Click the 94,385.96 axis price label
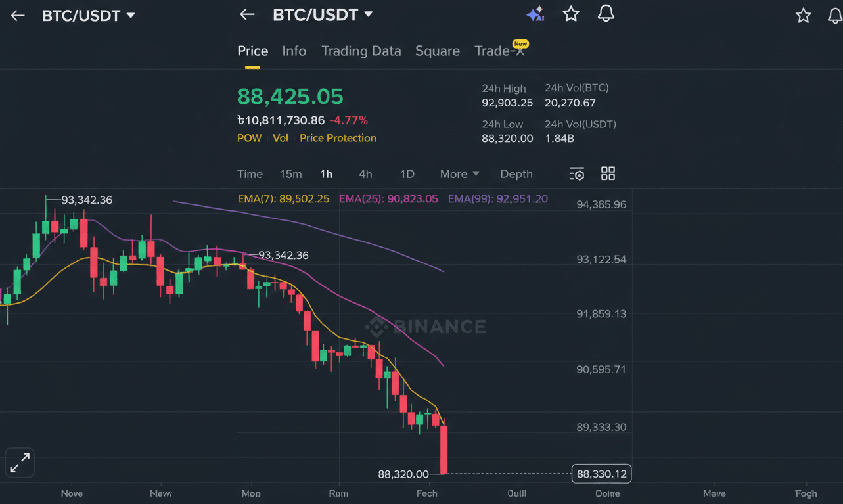This screenshot has width=843, height=504. point(601,204)
